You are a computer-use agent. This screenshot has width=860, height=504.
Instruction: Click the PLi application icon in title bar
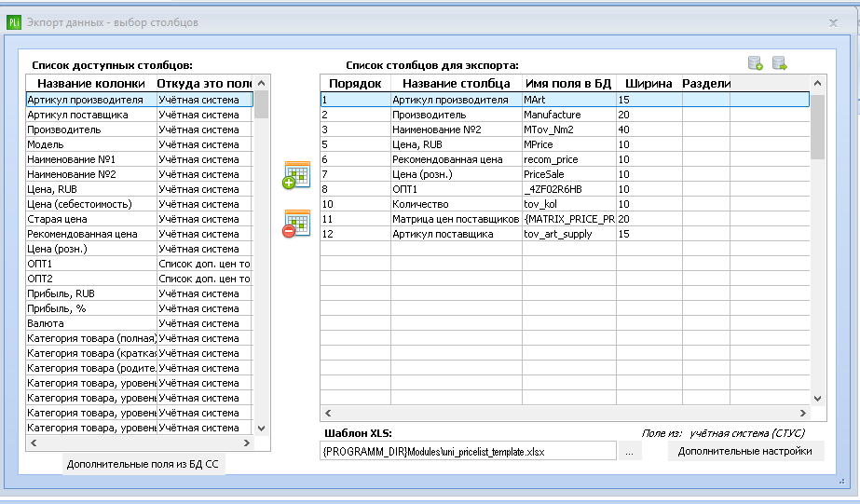pos(14,22)
